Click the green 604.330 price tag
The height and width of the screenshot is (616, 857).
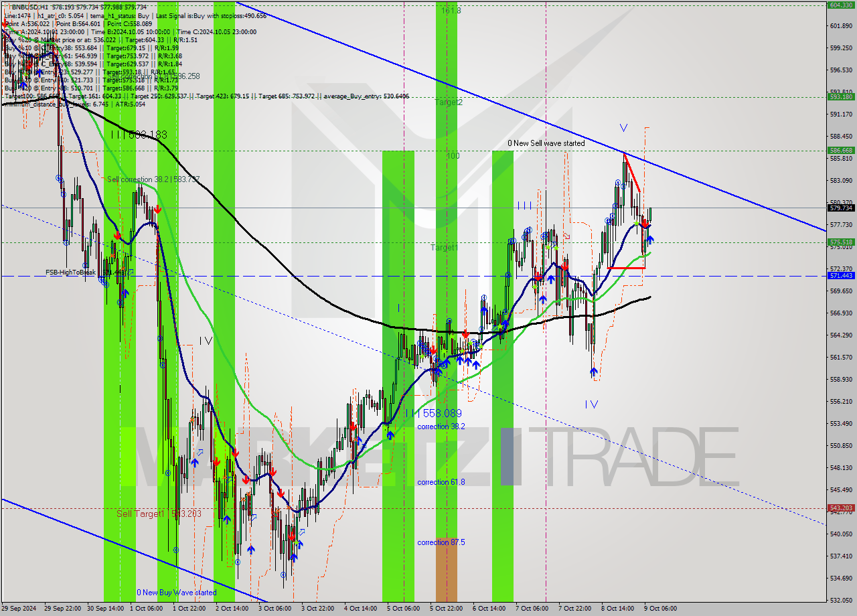[841, 5]
